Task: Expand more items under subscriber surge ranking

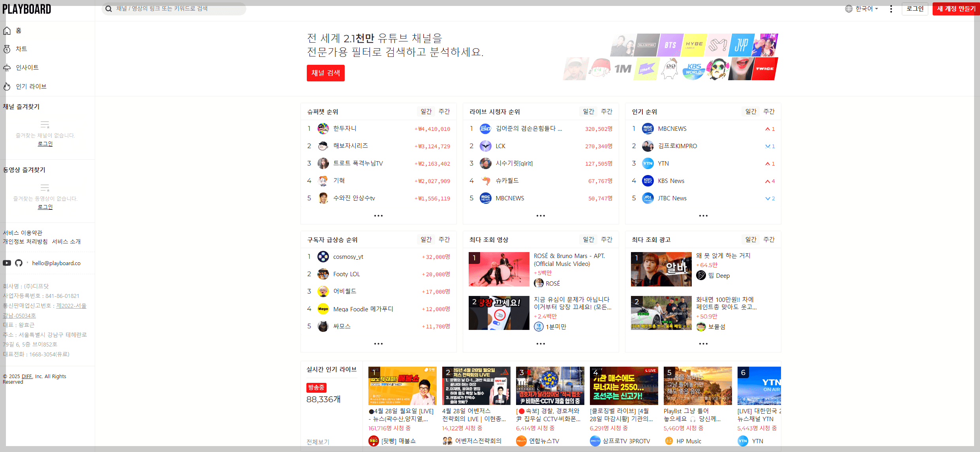Action: [378, 344]
